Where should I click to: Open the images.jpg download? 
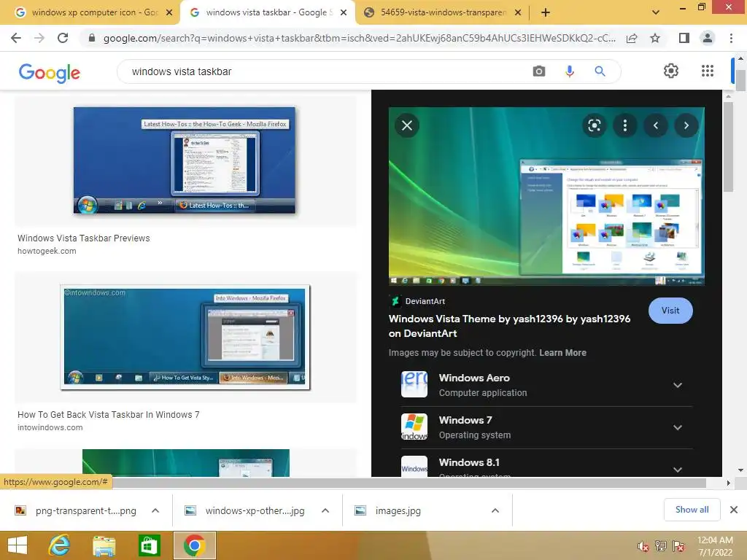398,511
